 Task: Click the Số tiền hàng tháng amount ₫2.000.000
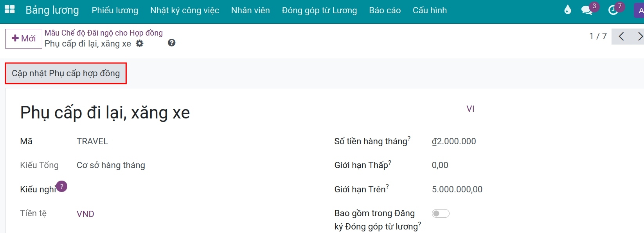click(454, 142)
